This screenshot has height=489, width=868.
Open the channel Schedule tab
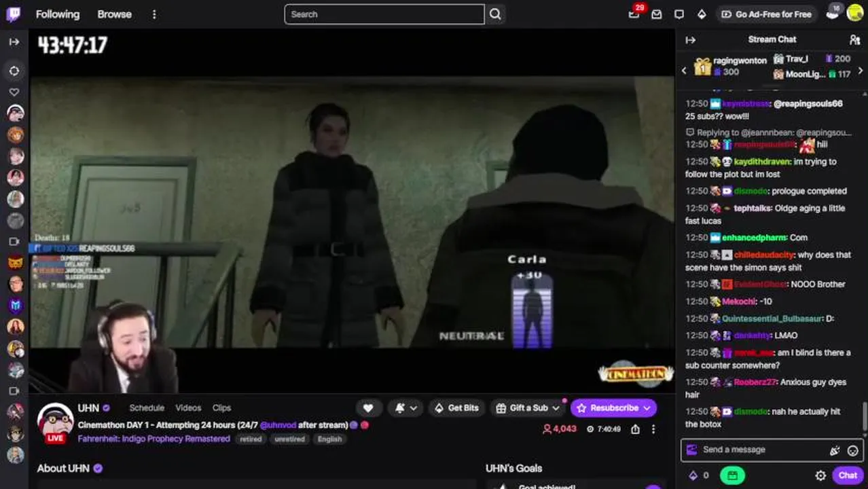pos(147,408)
